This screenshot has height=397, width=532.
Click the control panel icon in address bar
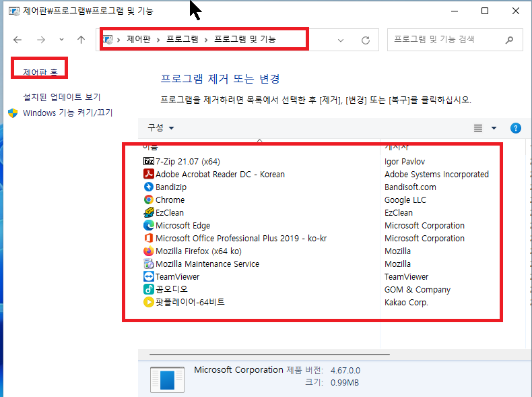(x=108, y=40)
